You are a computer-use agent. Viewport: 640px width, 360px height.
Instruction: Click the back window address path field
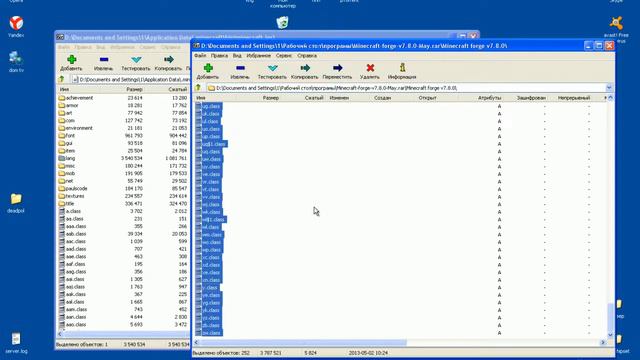click(131, 80)
